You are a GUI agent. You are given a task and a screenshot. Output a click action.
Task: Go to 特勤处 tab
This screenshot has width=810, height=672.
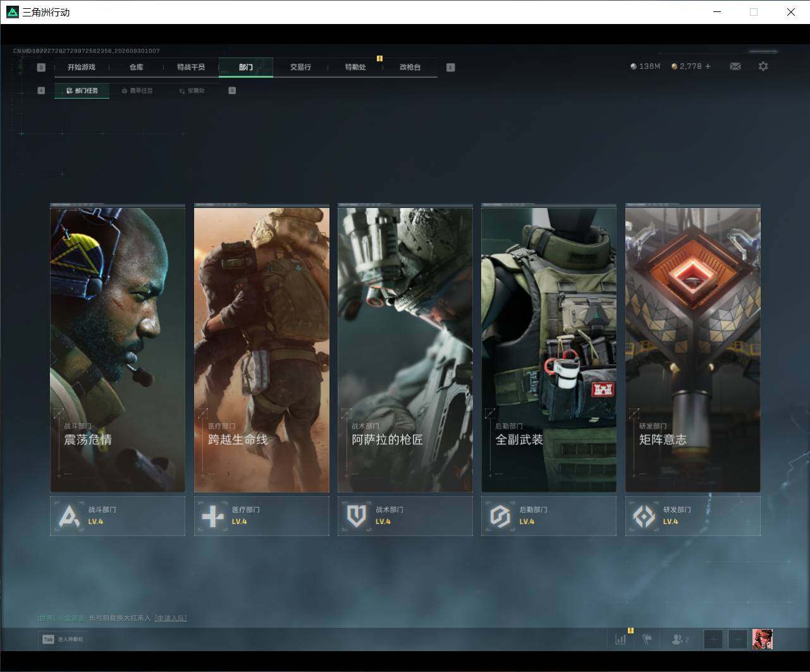point(355,67)
